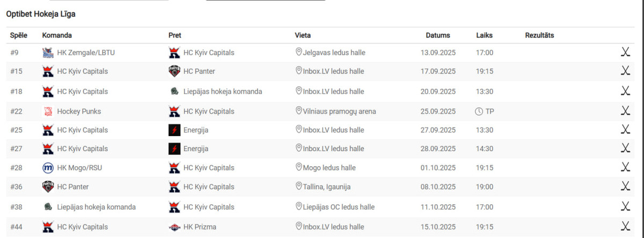Click HK Prizma team logo
The image size is (644, 238).
pyautogui.click(x=174, y=227)
